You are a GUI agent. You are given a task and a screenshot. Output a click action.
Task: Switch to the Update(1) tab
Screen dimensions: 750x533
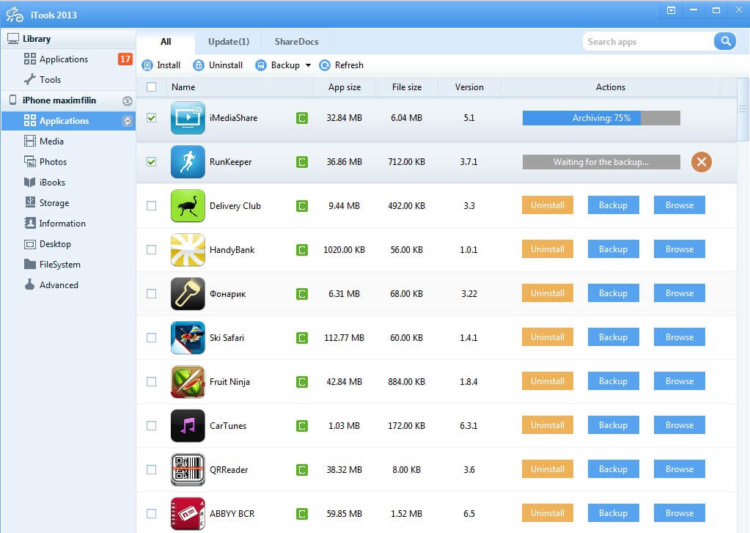229,42
